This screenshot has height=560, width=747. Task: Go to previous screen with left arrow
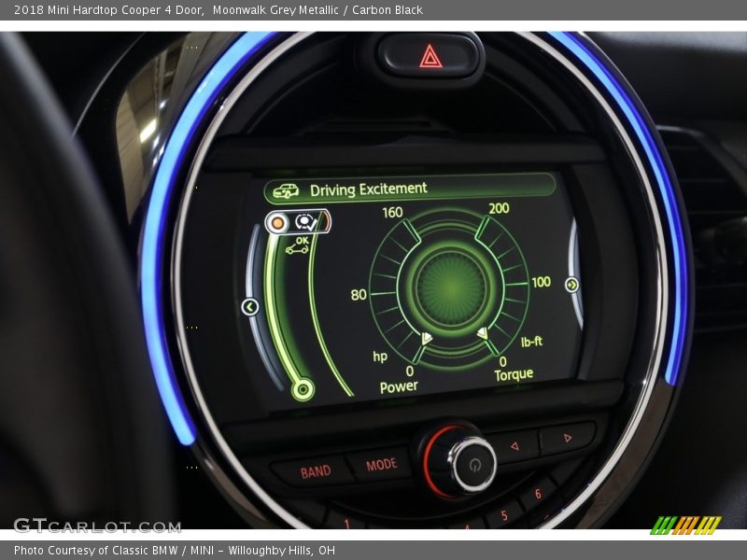[250, 306]
